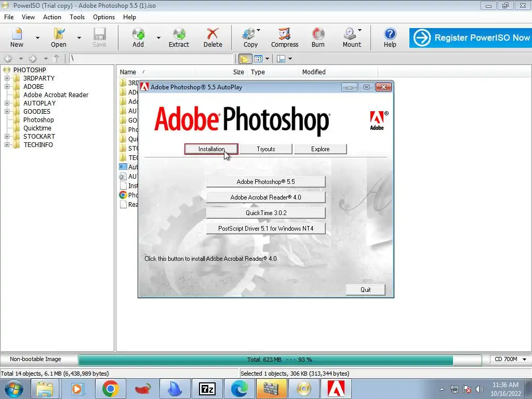
Task: Click the Copy disc toolbar icon
Action: coord(250,37)
